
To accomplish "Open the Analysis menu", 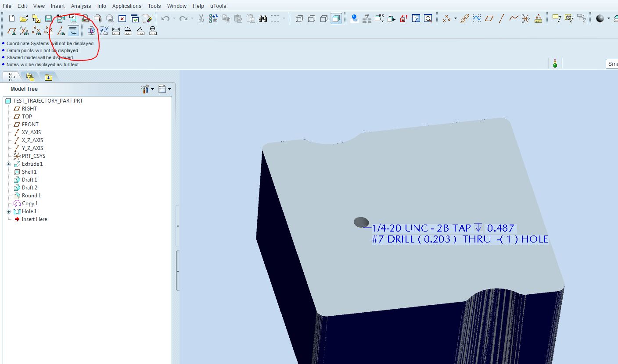I will (x=81, y=6).
